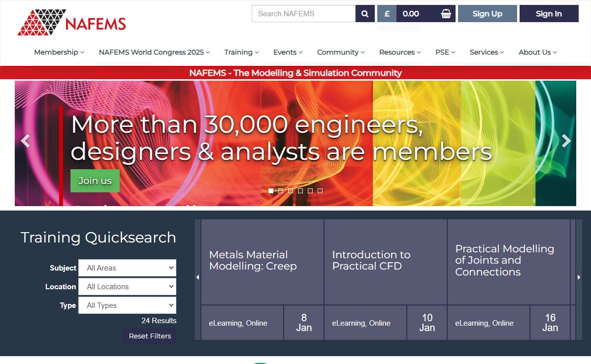Open the Location dropdown
Viewport: 591px width, 364px height.
click(x=128, y=287)
